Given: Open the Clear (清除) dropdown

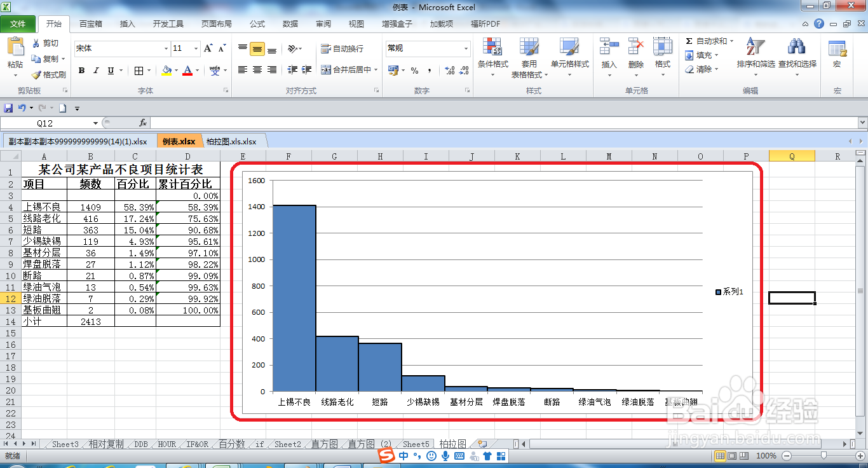Looking at the screenshot, I should (x=702, y=69).
